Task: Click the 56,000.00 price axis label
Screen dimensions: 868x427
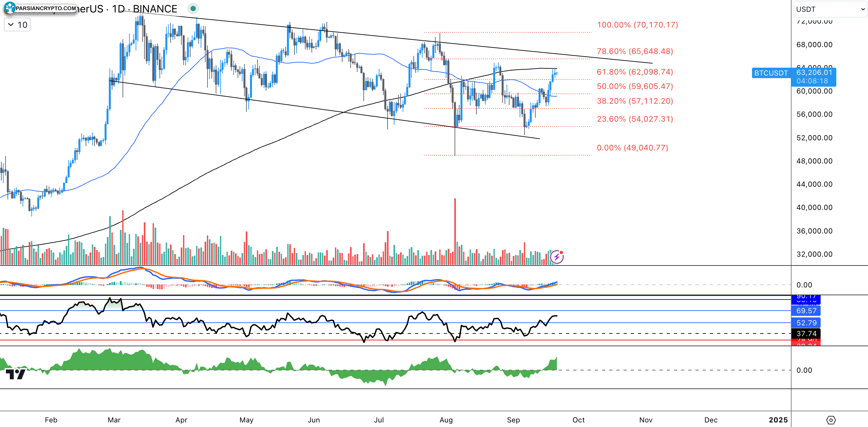Action: [814, 114]
